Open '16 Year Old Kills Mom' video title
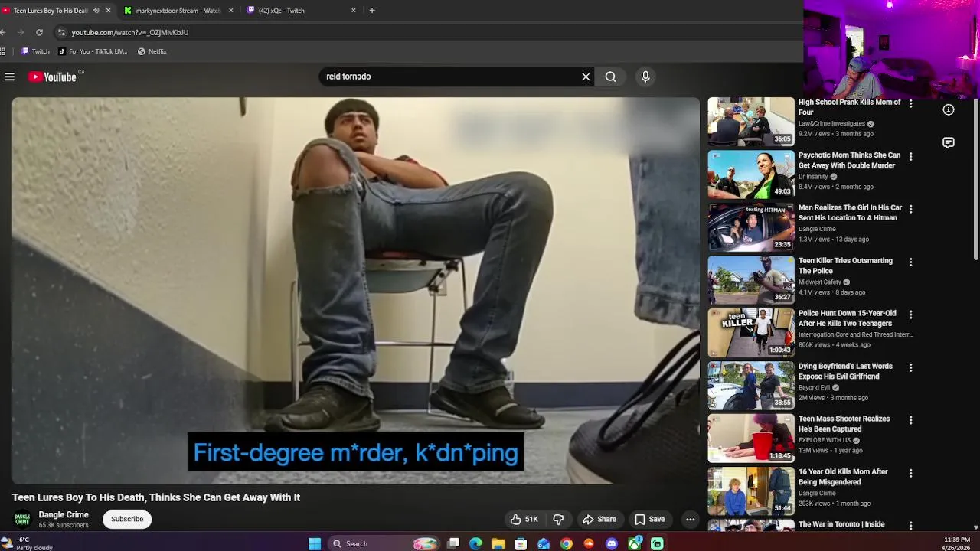 pos(843,477)
